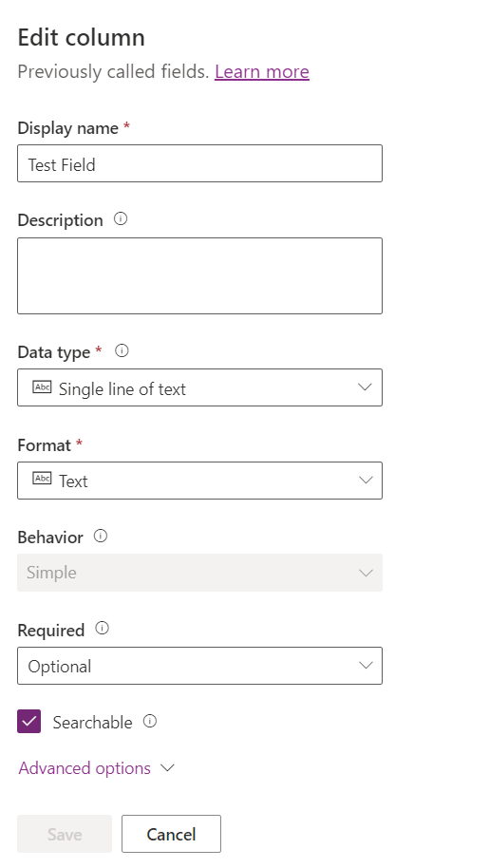Click the Save button
The image size is (489, 868).
pyautogui.click(x=65, y=834)
